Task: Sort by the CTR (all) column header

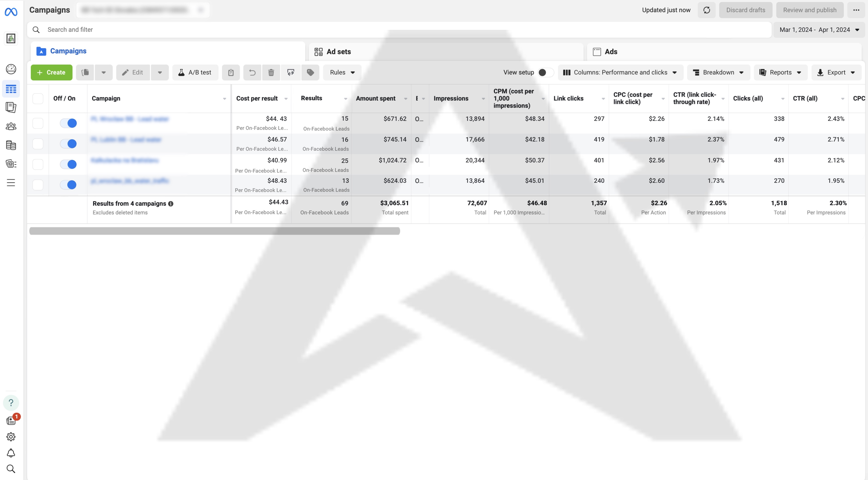Action: (x=805, y=98)
